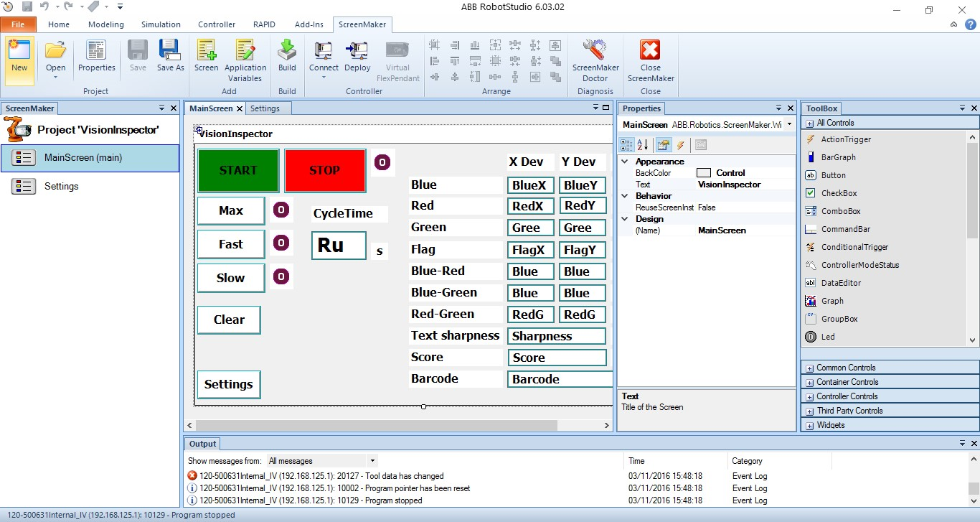Select Settings screen in project tree

click(90, 187)
